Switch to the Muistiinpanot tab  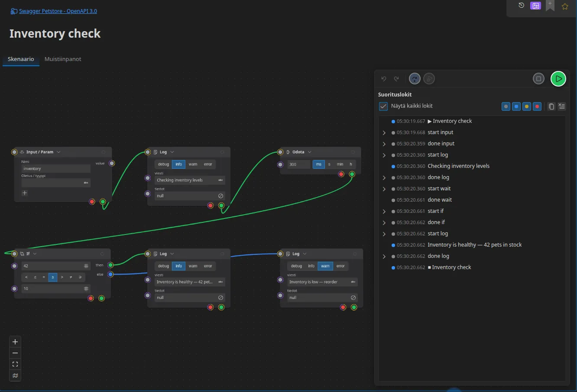tap(63, 59)
